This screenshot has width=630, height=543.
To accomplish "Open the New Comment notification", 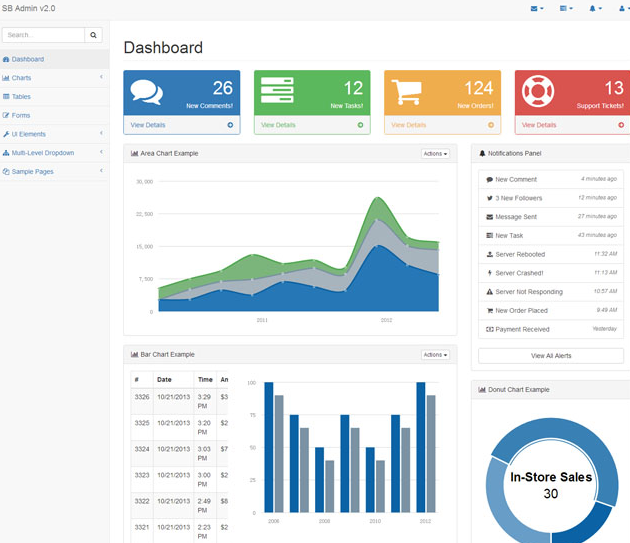I will click(x=551, y=179).
